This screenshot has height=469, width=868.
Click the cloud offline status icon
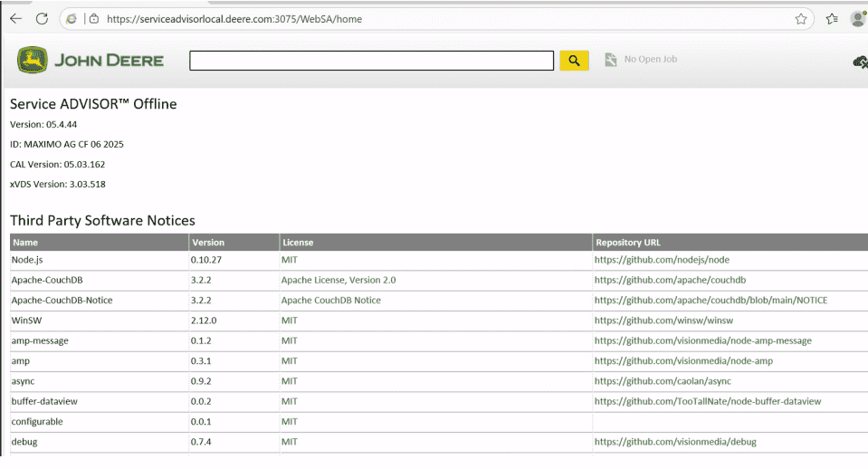point(859,62)
